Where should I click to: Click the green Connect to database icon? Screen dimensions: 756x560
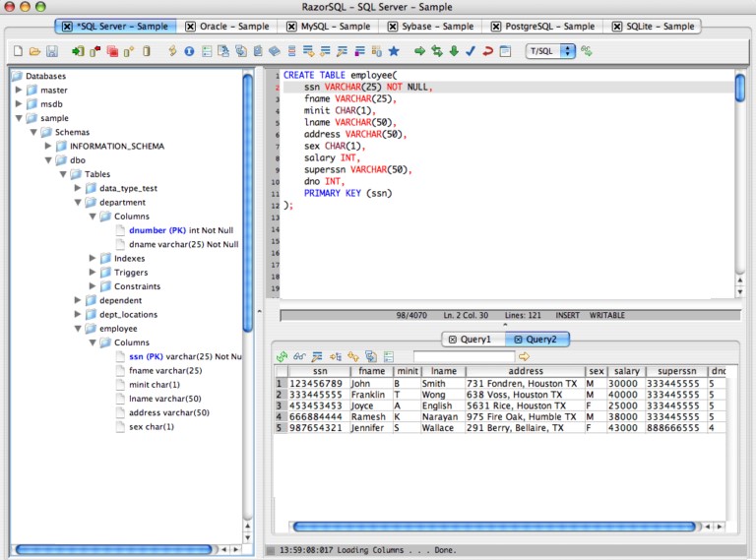[x=78, y=51]
